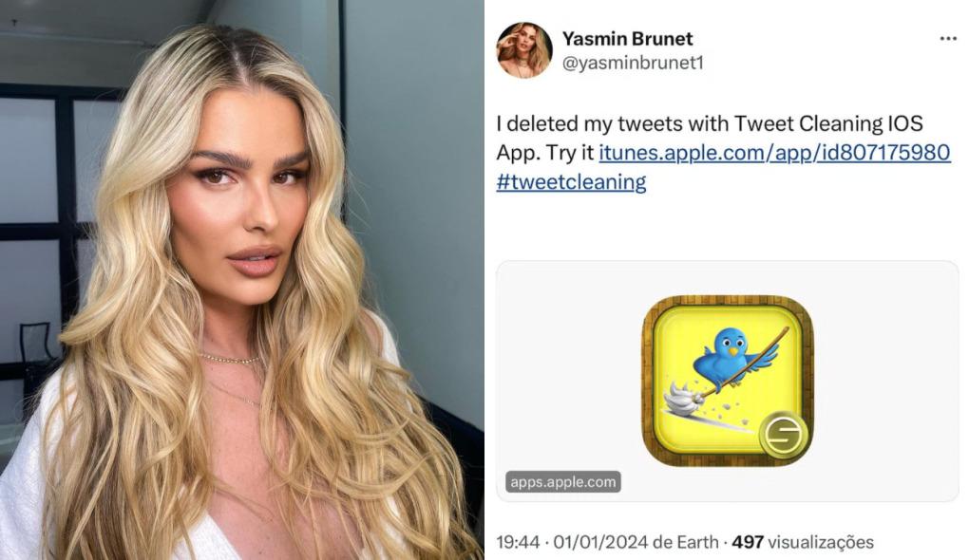Click the apps.apple.com domain label
The height and width of the screenshot is (560, 969).
point(563,481)
